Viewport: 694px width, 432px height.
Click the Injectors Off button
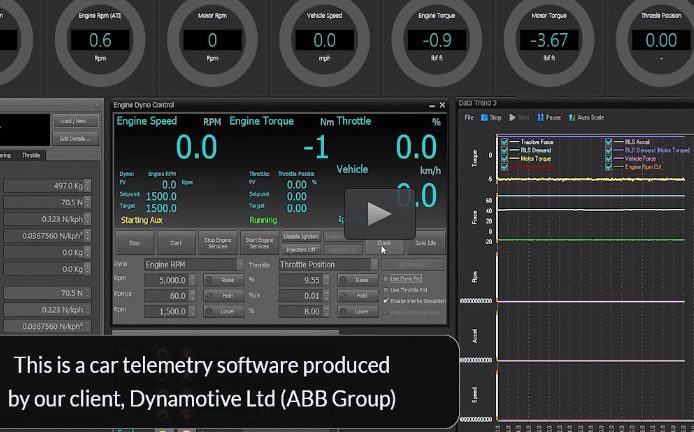(301, 250)
